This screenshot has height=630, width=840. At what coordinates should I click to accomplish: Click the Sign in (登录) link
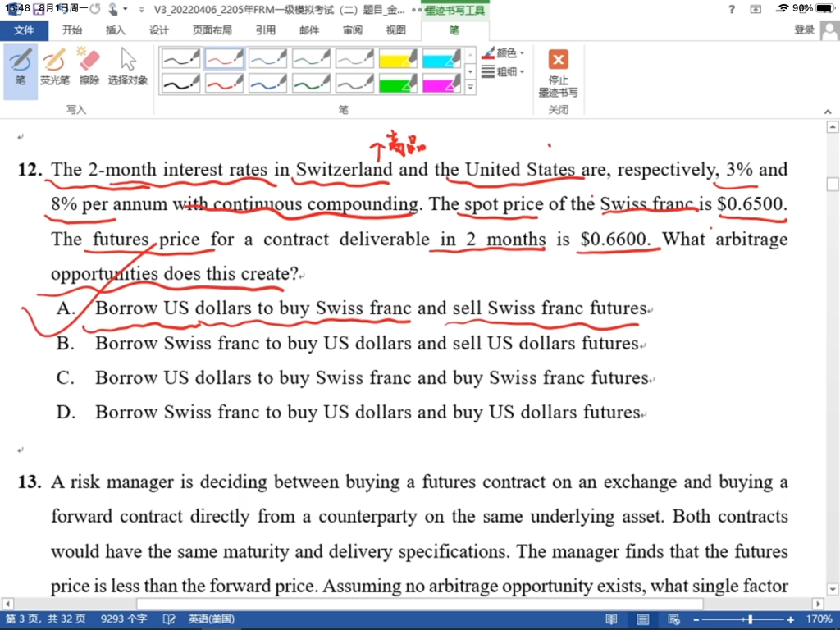click(x=804, y=30)
